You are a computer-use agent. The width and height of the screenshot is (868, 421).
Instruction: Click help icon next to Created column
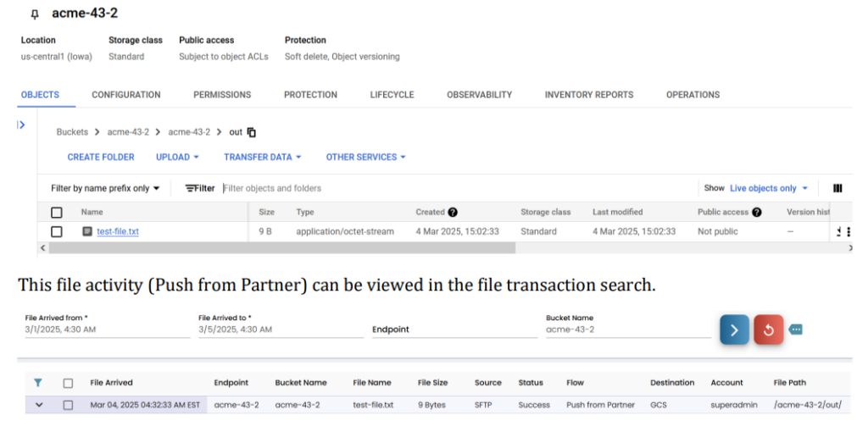point(453,212)
